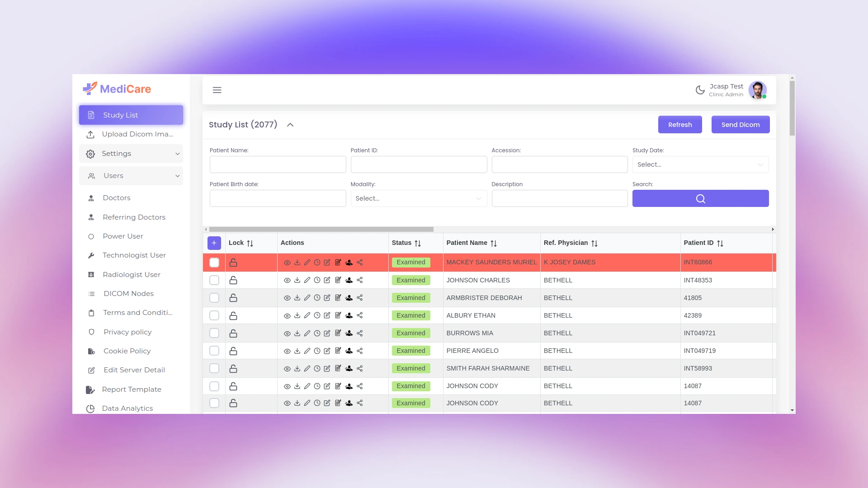Click the horizontal table scrollbar
This screenshot has height=488, width=868.
[321, 230]
